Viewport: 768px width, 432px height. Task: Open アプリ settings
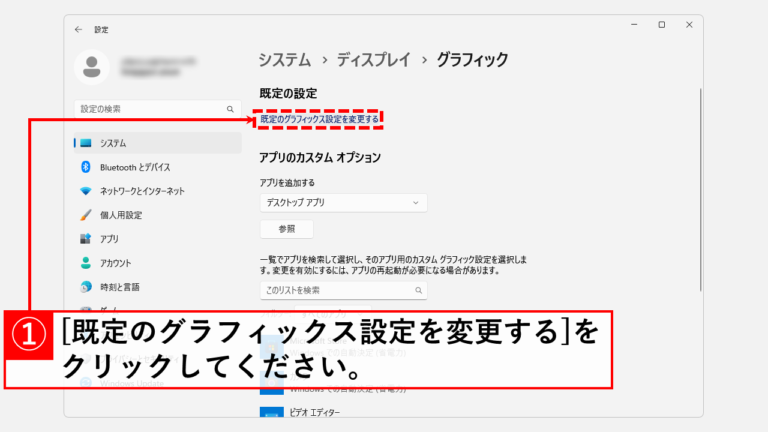tap(158, 239)
